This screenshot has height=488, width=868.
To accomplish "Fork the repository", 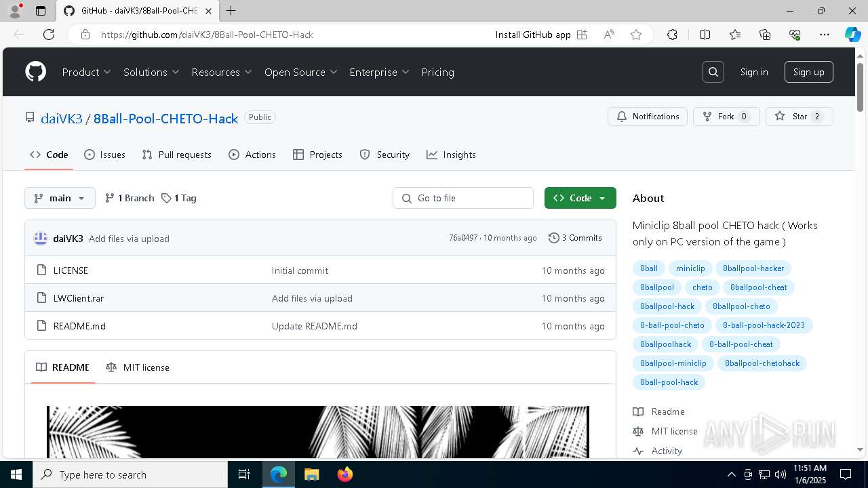I will (726, 117).
